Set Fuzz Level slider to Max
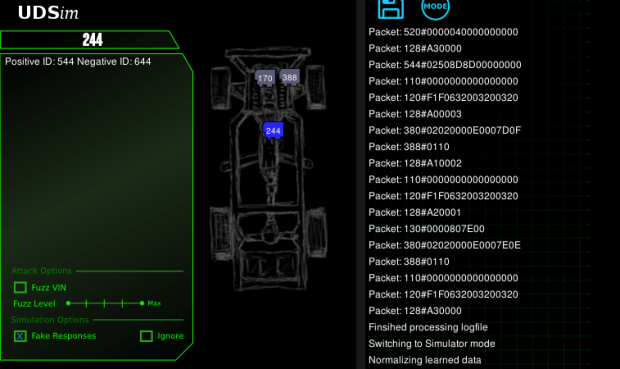 click(x=142, y=303)
